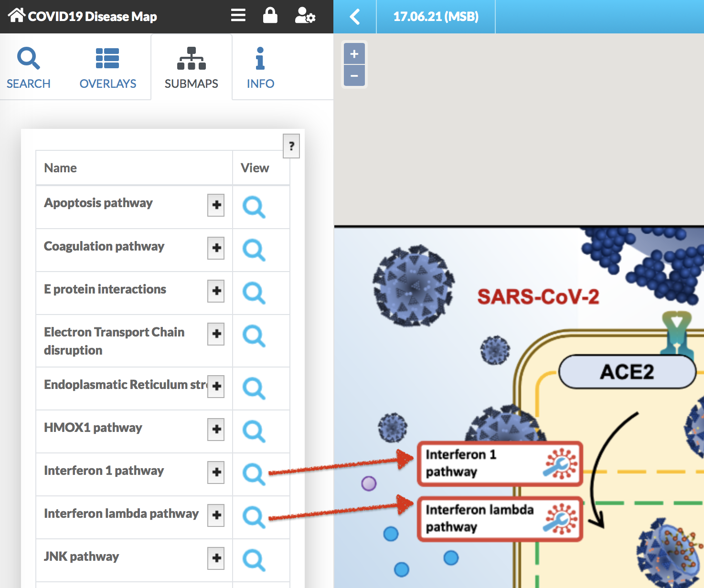
Task: Zoom in on the map with plus button
Action: pos(354,54)
